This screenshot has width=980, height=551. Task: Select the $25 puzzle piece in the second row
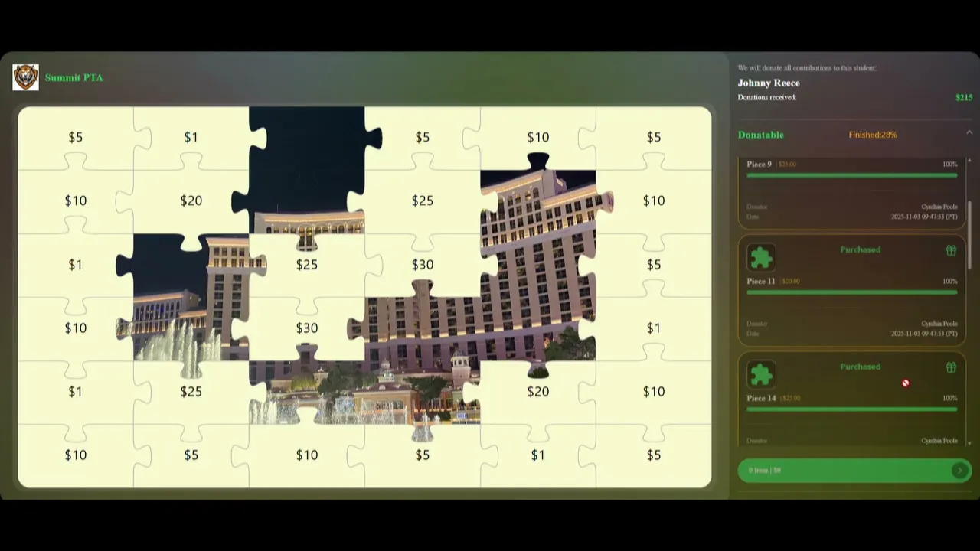pyautogui.click(x=422, y=201)
